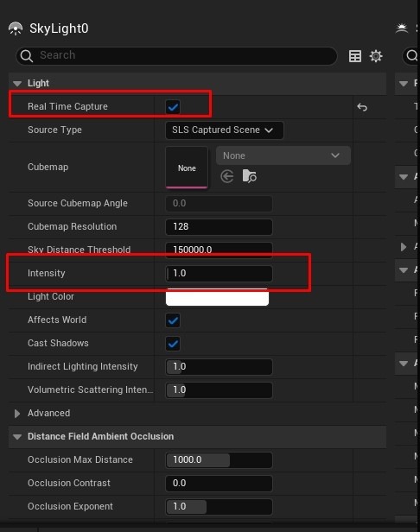Collapse the Light section

(17, 84)
